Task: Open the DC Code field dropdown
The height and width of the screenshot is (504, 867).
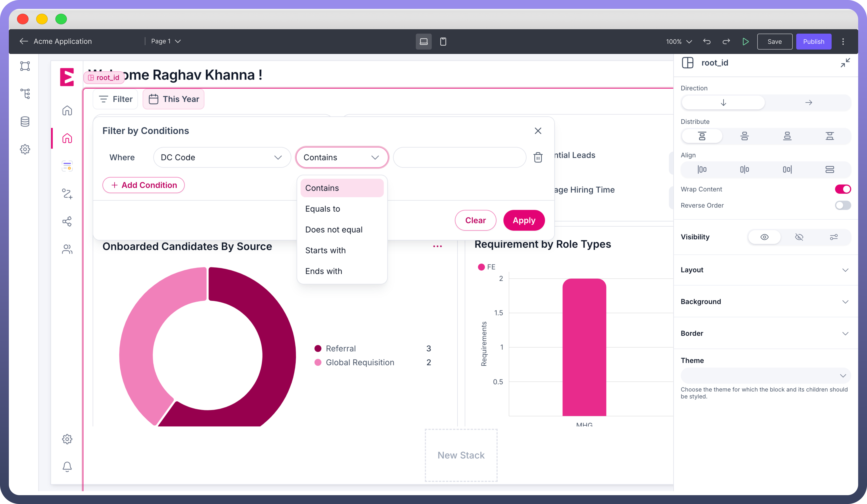Action: click(222, 157)
